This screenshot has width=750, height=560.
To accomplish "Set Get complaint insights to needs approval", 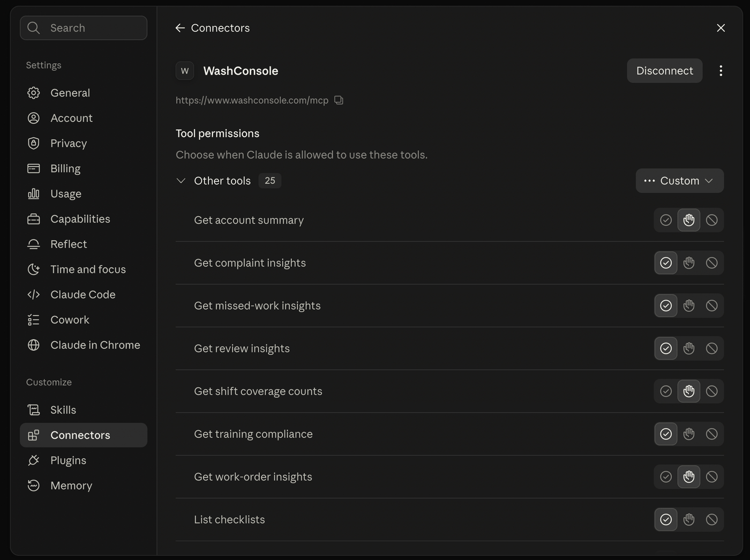I will coord(689,263).
